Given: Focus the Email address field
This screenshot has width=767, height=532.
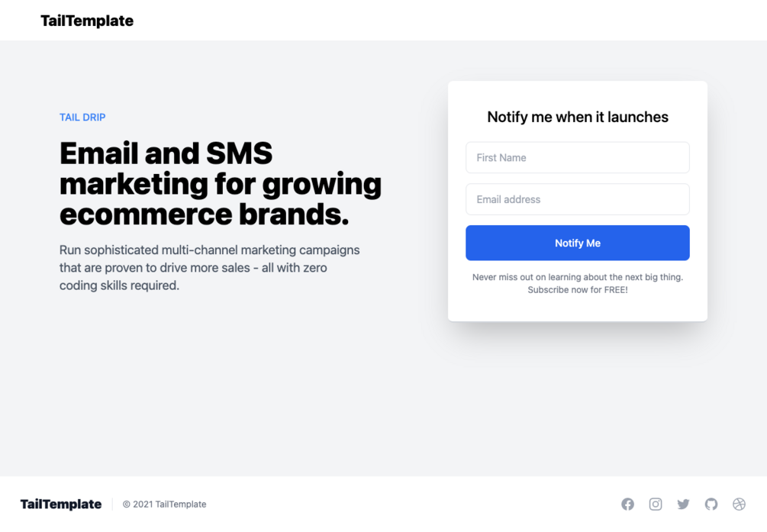Looking at the screenshot, I should tap(577, 199).
